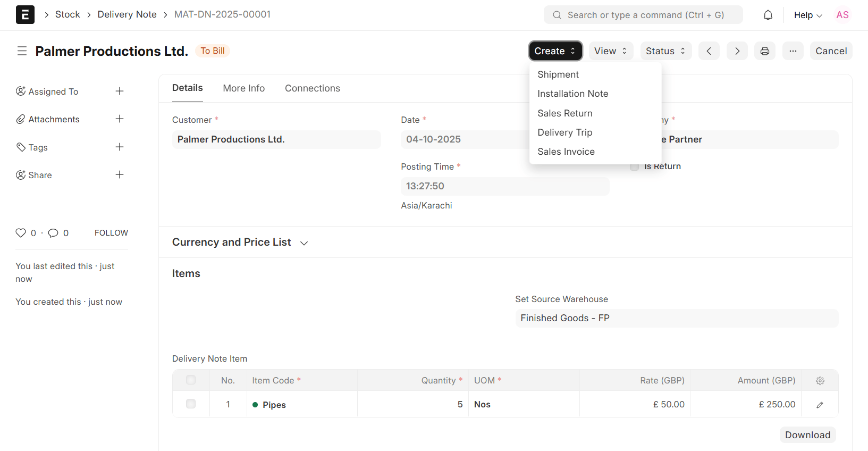
Task: Toggle the Is Return checkbox
Action: click(x=634, y=166)
